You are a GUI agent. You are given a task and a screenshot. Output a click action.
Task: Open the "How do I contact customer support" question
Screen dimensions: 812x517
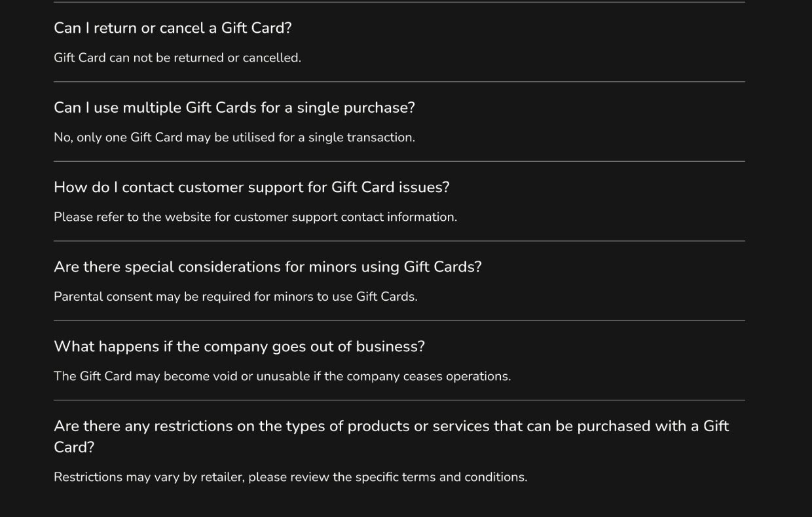pyautogui.click(x=251, y=187)
